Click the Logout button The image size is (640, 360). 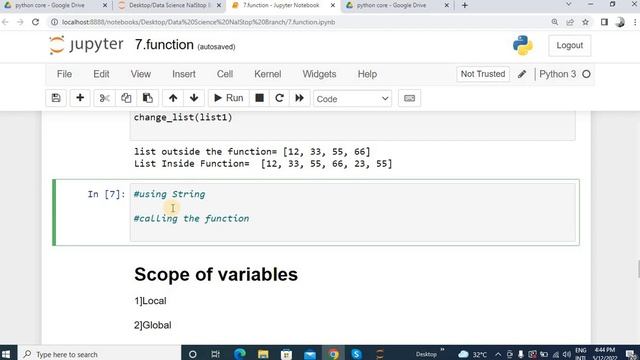tap(569, 45)
